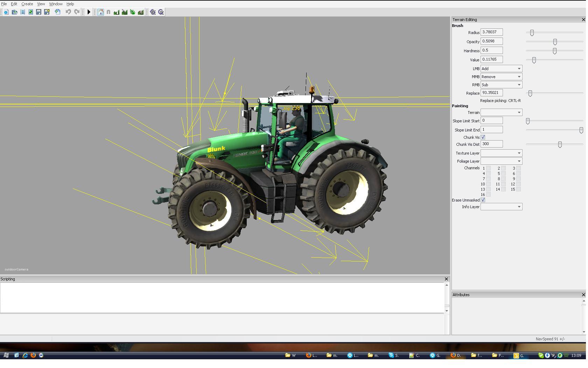
Task: Select the terrain sculpt tool icon
Action: click(x=117, y=12)
